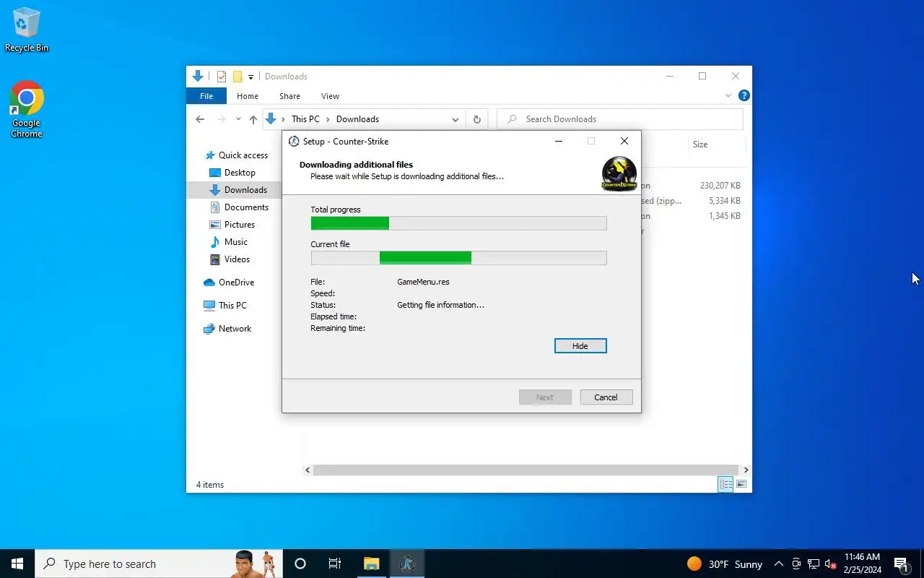
Task: Close the Setup - Counter-Strike dialog
Action: pyautogui.click(x=624, y=141)
